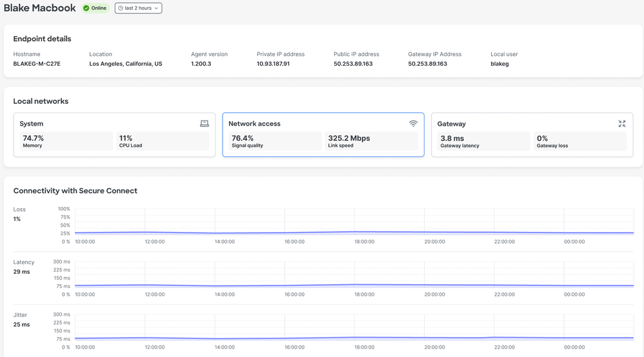Screen dimensions: 644x357
Task: Open the 325.2 Mbps Link speed tile
Action: (x=371, y=141)
